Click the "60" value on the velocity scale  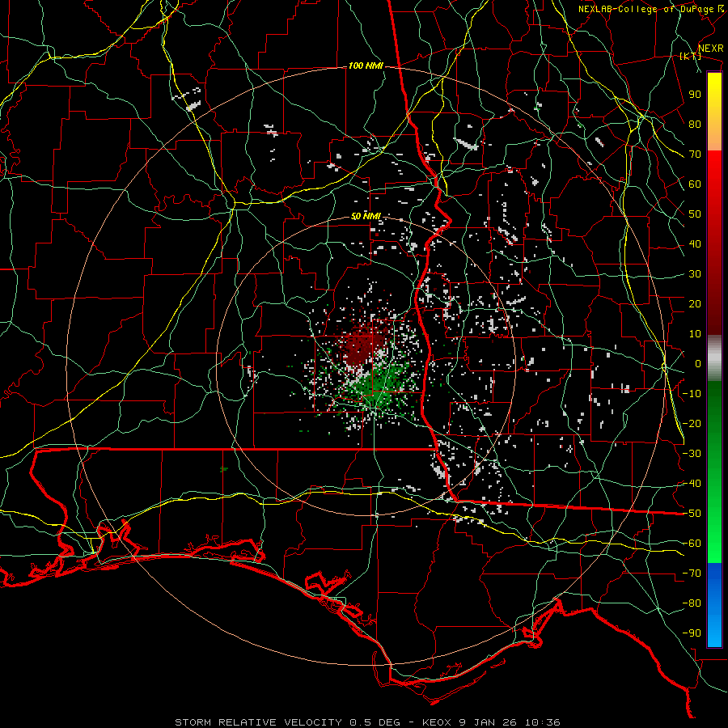[x=695, y=184]
